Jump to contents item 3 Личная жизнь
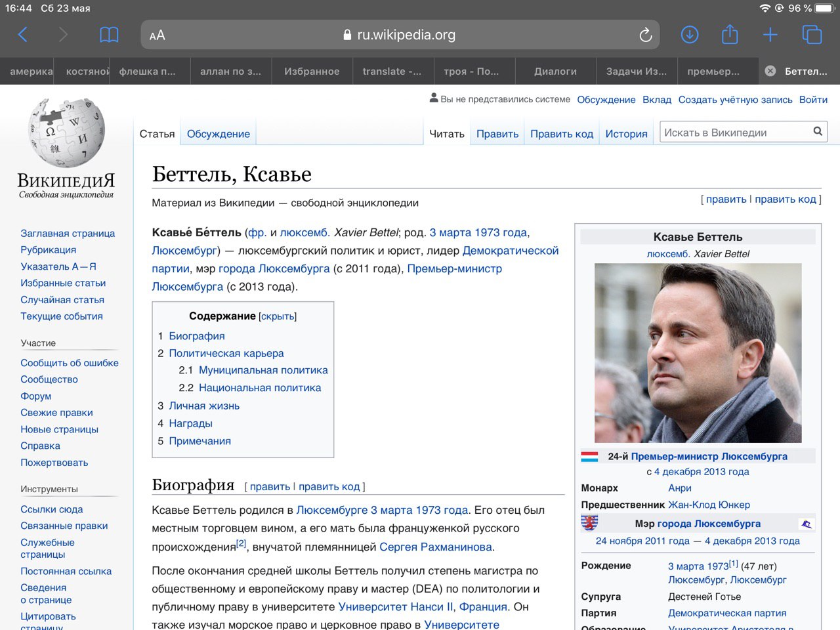The image size is (840, 630). coord(204,406)
